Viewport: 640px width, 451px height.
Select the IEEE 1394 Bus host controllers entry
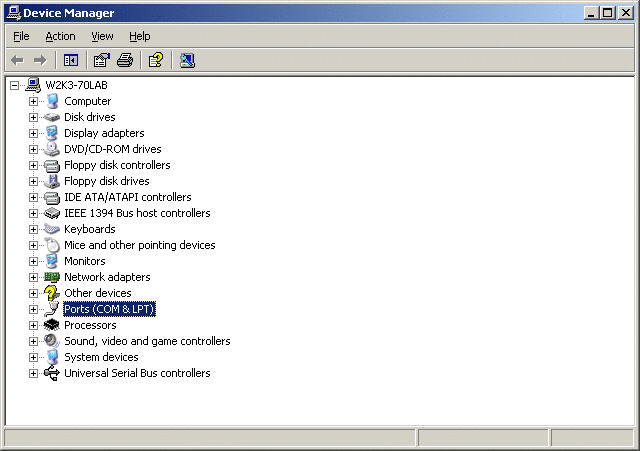[x=137, y=213]
